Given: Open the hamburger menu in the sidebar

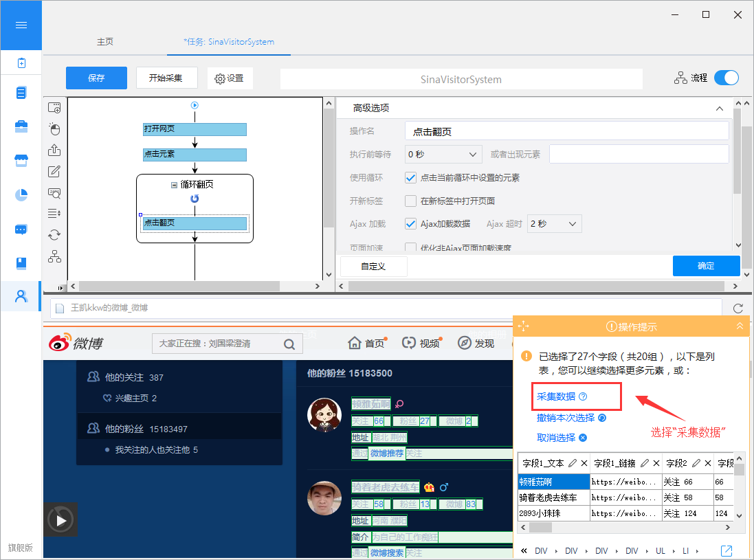Looking at the screenshot, I should (21, 25).
